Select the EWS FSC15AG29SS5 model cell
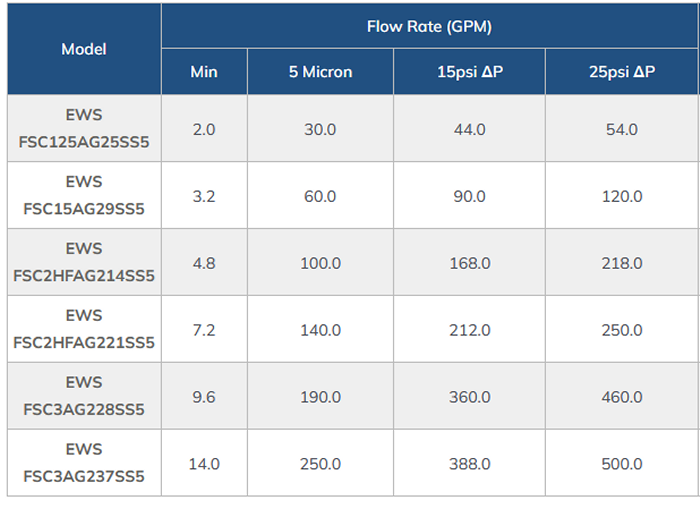 point(84,196)
